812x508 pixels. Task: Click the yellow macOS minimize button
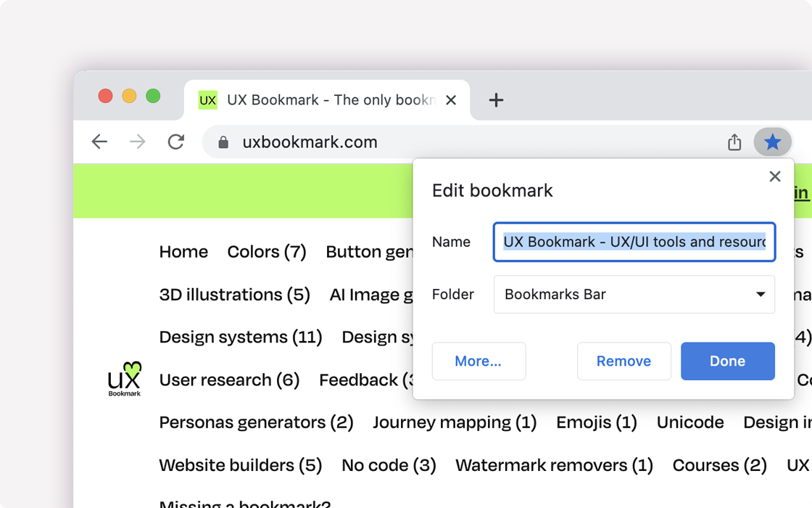coord(130,96)
